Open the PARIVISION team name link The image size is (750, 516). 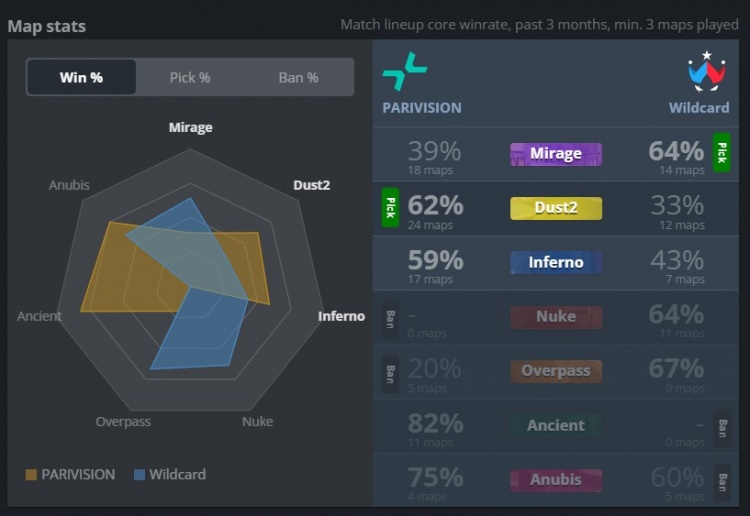tap(422, 107)
